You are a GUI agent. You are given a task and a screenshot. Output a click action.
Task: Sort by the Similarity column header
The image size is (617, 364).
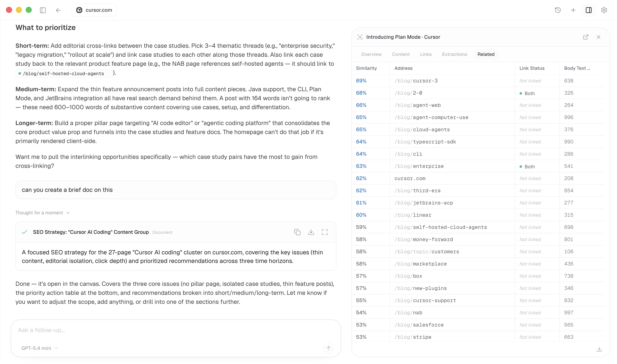[x=366, y=68]
